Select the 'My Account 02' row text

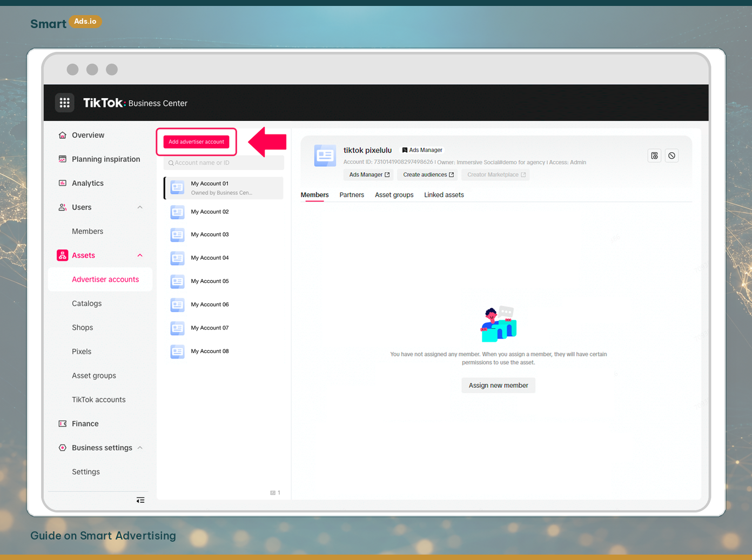210,212
